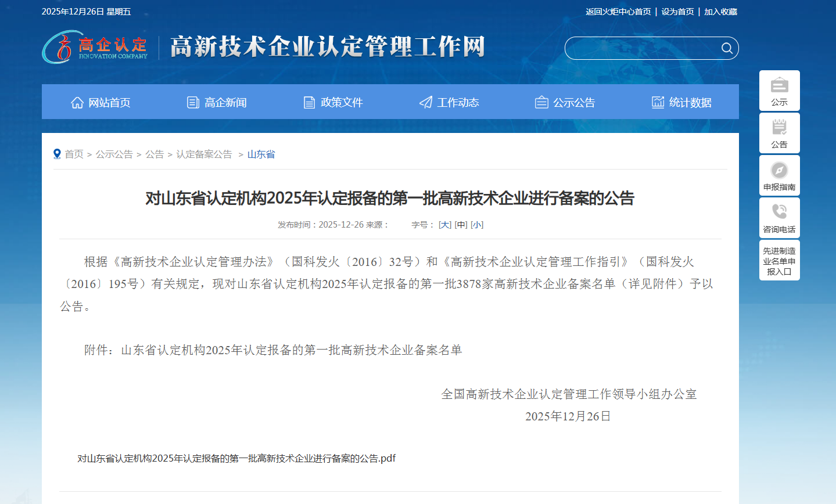Click the paper plane icon beside 工作动态
Screen dimensions: 836x504
coord(426,102)
